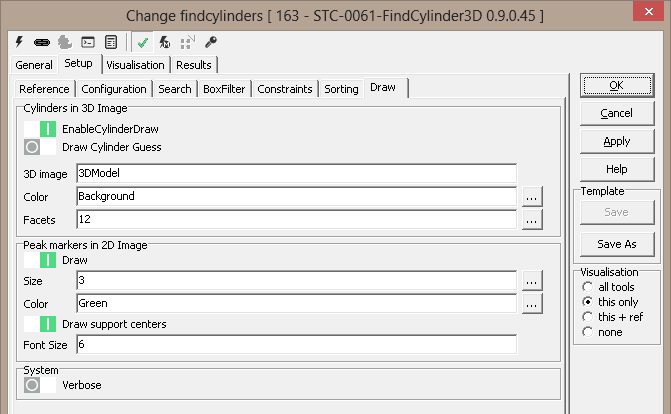Click the Save As template button
This screenshot has height=414, width=671.
tap(617, 244)
